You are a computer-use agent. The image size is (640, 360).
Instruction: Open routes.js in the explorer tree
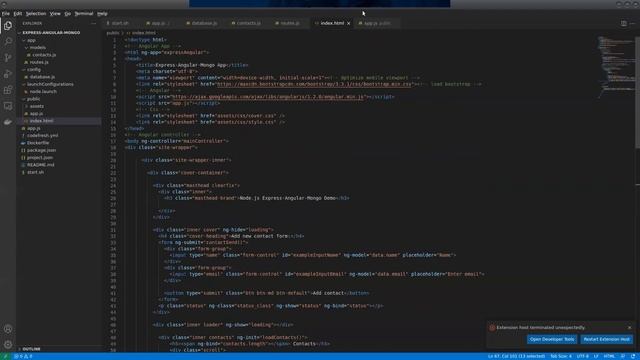[x=39, y=62]
